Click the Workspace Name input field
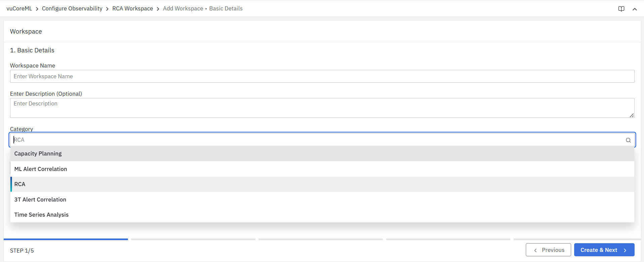 (322, 76)
